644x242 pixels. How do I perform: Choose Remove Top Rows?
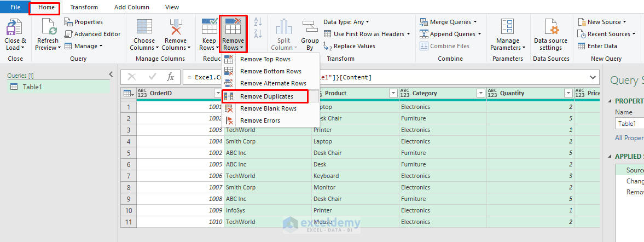point(270,59)
